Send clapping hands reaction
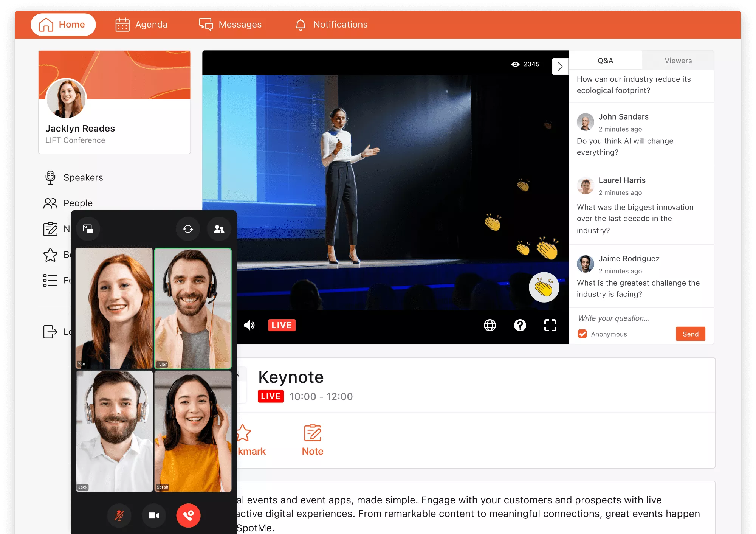 pyautogui.click(x=544, y=287)
